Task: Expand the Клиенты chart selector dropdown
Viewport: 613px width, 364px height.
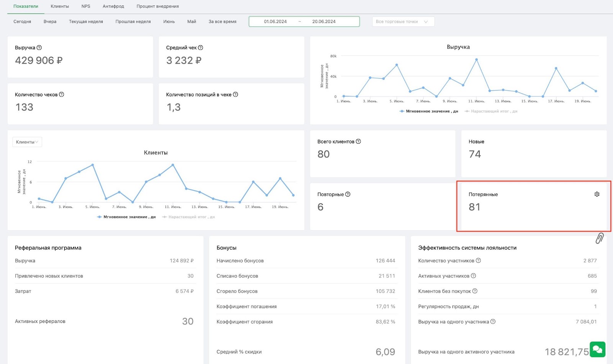Action: tap(27, 142)
